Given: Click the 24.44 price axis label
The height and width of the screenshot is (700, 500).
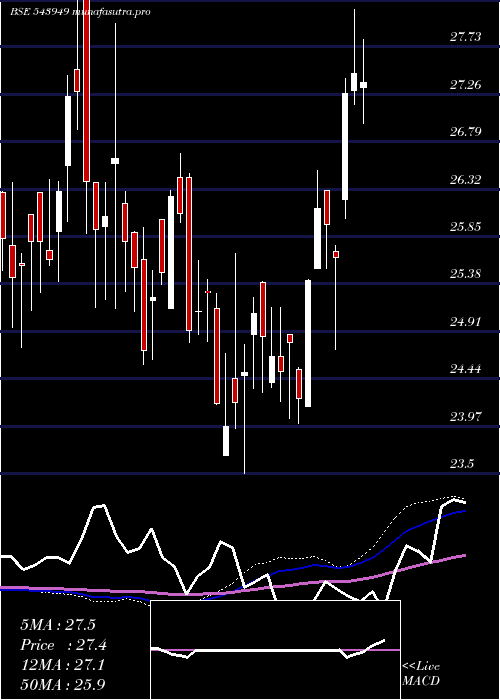Looking at the screenshot, I should click(x=465, y=369).
